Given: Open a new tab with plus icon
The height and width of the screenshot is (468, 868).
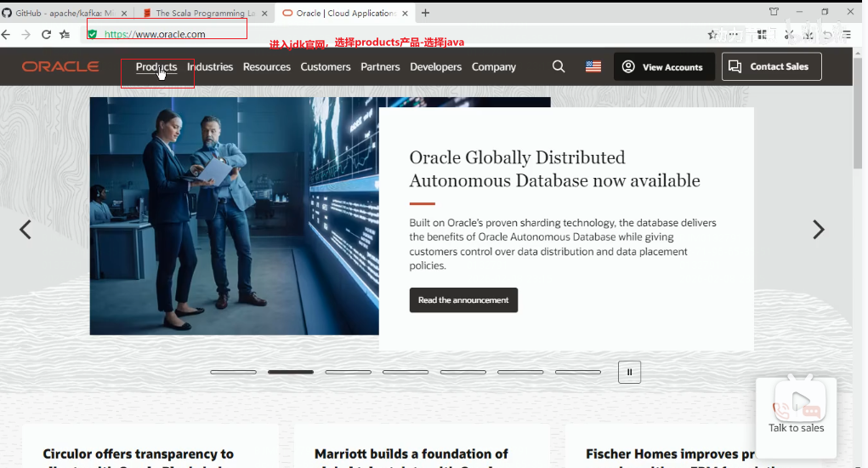Looking at the screenshot, I should click(425, 13).
